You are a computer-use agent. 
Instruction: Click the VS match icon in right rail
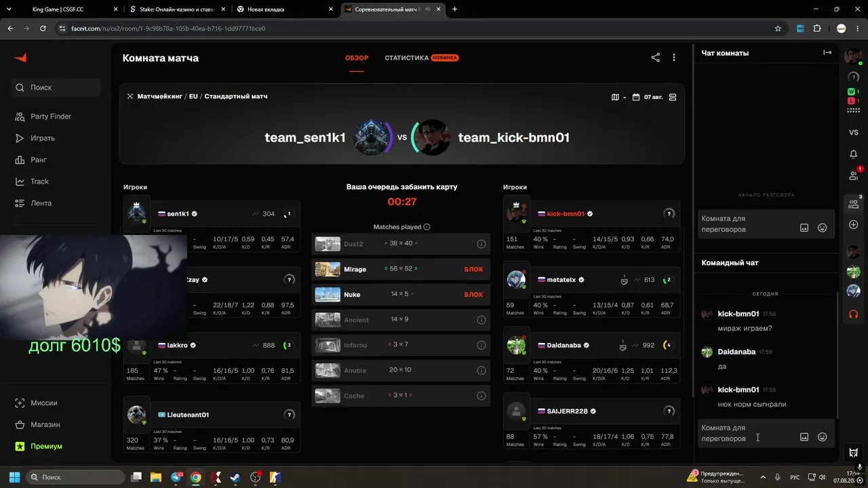854,132
